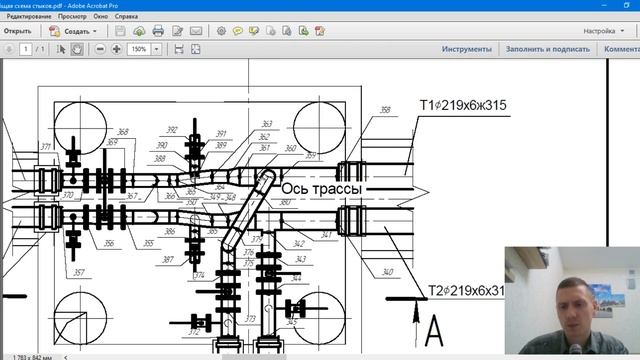This screenshot has height=360, width=640.
Task: Open the Справка menu
Action: pyautogui.click(x=126, y=16)
